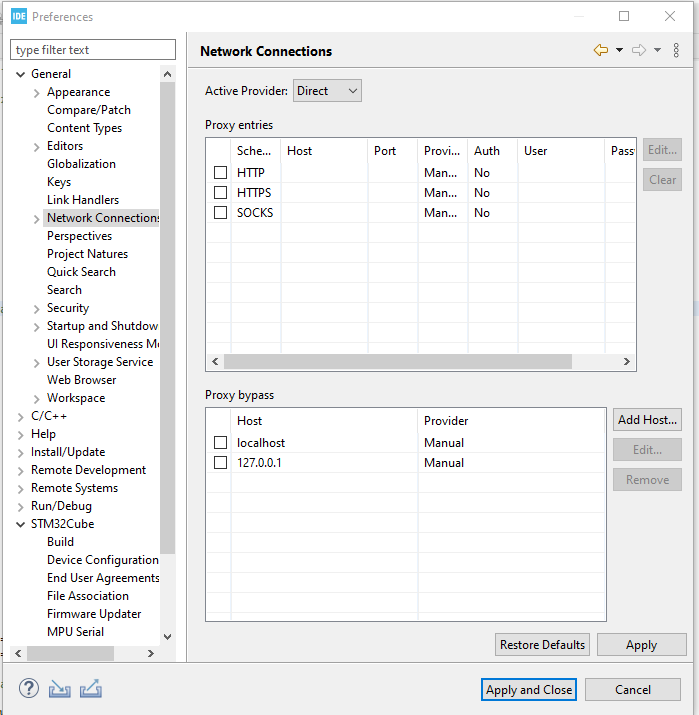Expand the Workspace tree node

[x=36, y=399]
